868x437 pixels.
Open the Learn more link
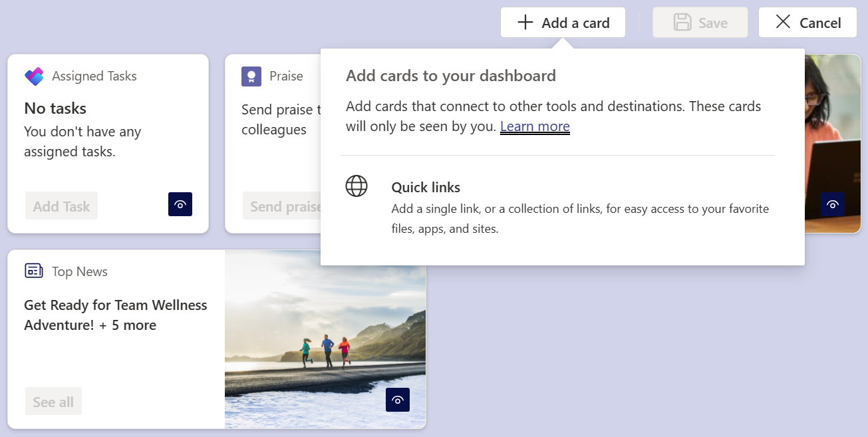(x=535, y=126)
